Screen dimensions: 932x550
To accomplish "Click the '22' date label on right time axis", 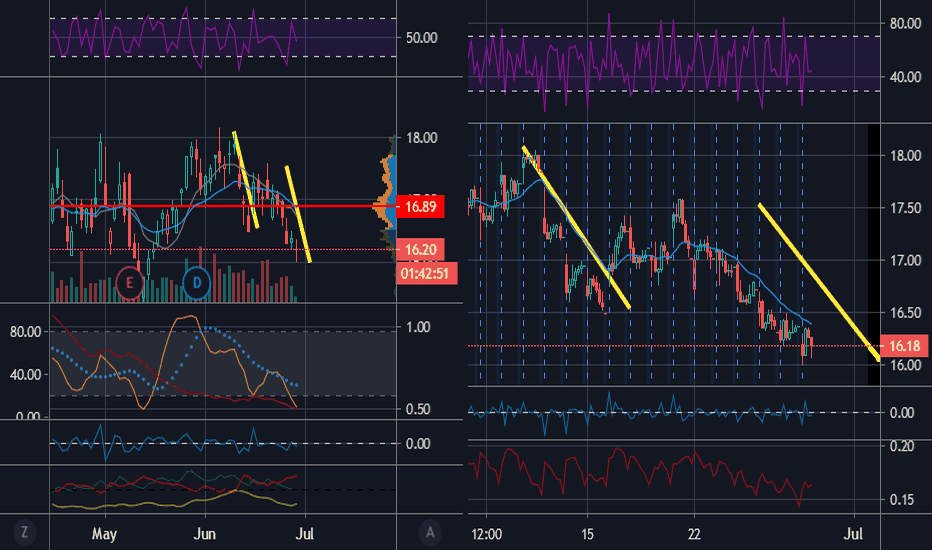I will click(694, 534).
